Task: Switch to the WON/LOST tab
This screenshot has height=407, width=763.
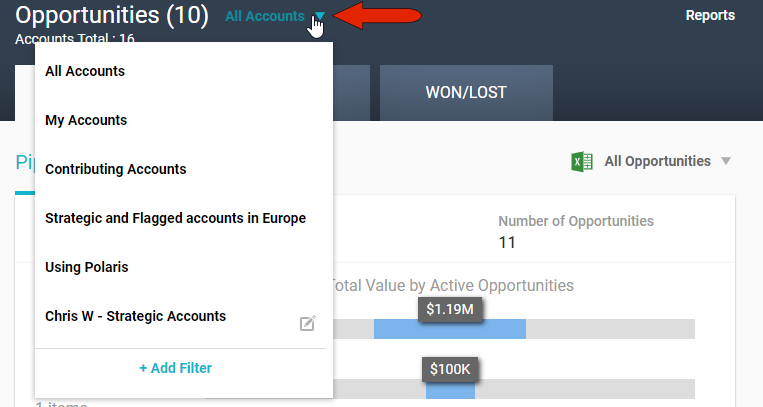Action: click(x=466, y=93)
